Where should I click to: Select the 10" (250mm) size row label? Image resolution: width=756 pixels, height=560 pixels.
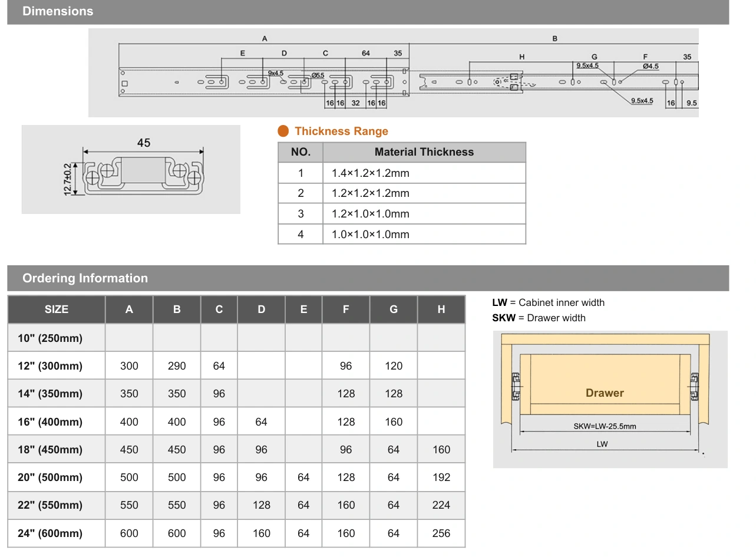click(50, 338)
